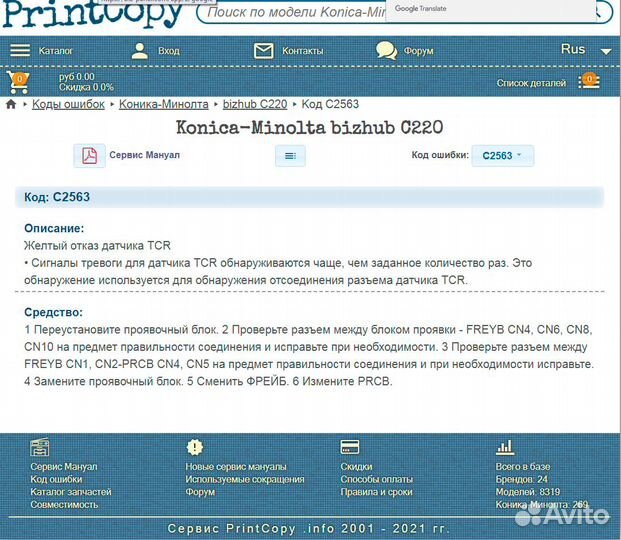Click the footer credit card icon
Viewport: 621px width, 540px height.
click(350, 447)
